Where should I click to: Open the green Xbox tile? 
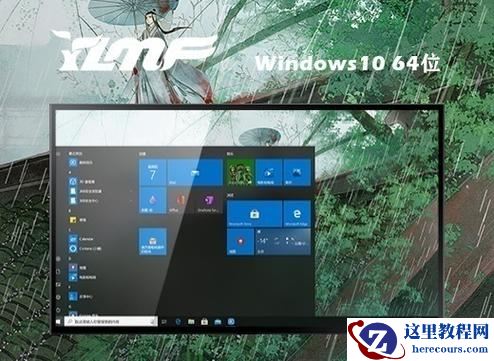[x=240, y=172]
